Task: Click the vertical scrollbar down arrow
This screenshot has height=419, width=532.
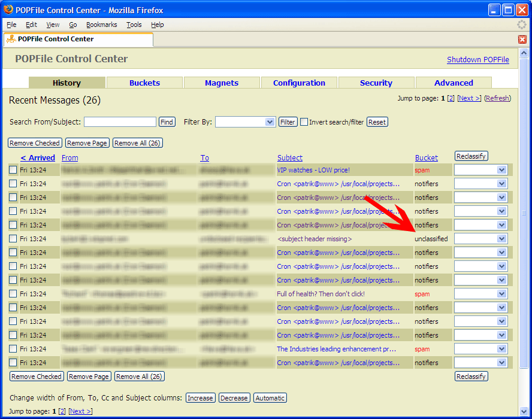Action: (x=524, y=411)
